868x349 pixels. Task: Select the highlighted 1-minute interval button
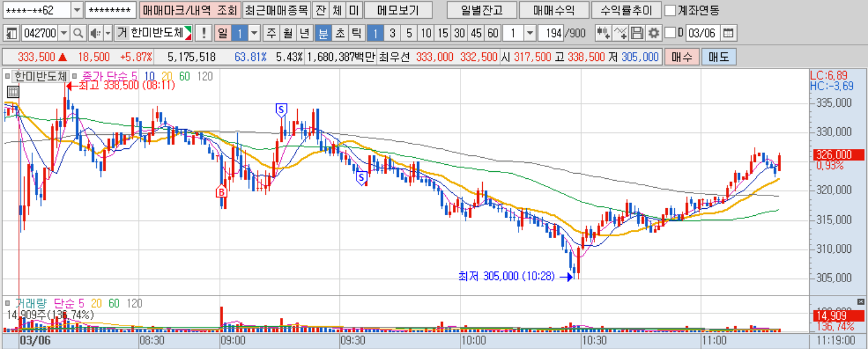tap(375, 33)
